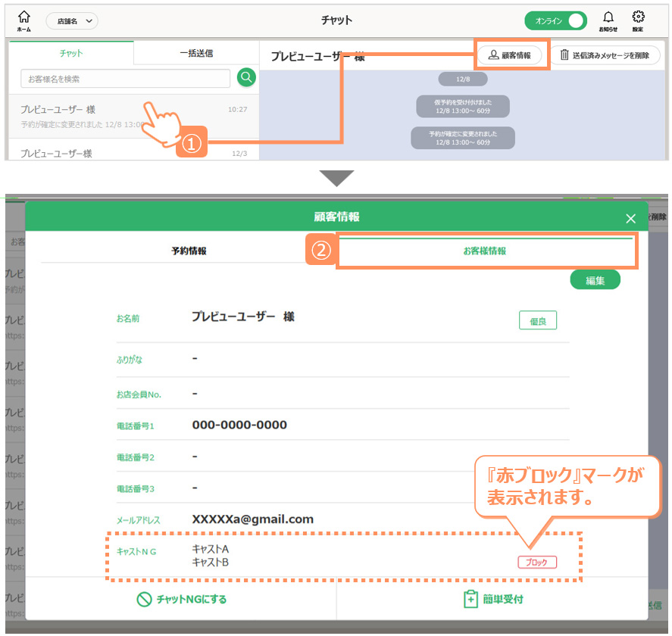Click the clipboard icon beside 簡単受付
Viewport: 672px width, 636px height.
coord(470,600)
